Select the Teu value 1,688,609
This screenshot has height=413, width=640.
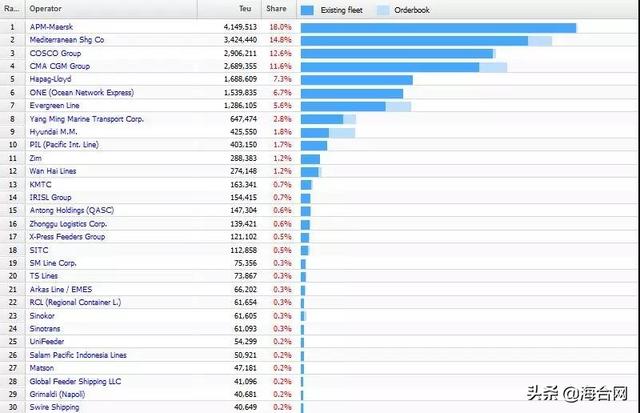pyautogui.click(x=240, y=79)
